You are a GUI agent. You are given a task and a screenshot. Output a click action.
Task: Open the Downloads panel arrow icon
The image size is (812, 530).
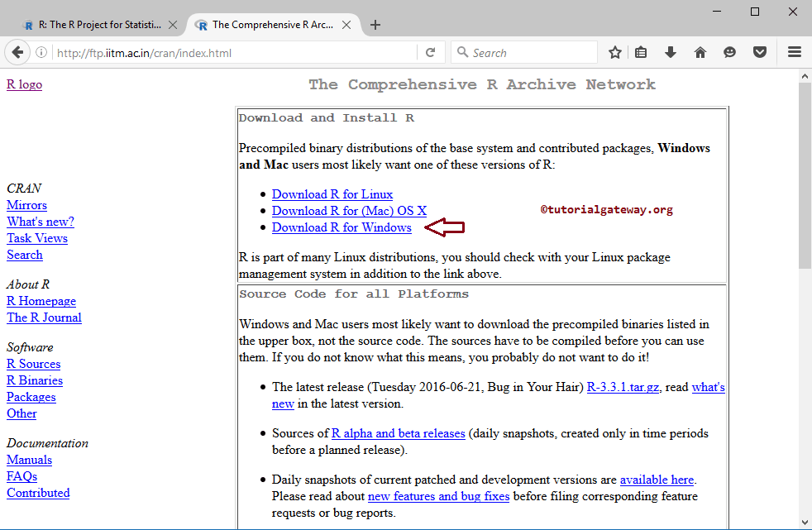click(671, 51)
